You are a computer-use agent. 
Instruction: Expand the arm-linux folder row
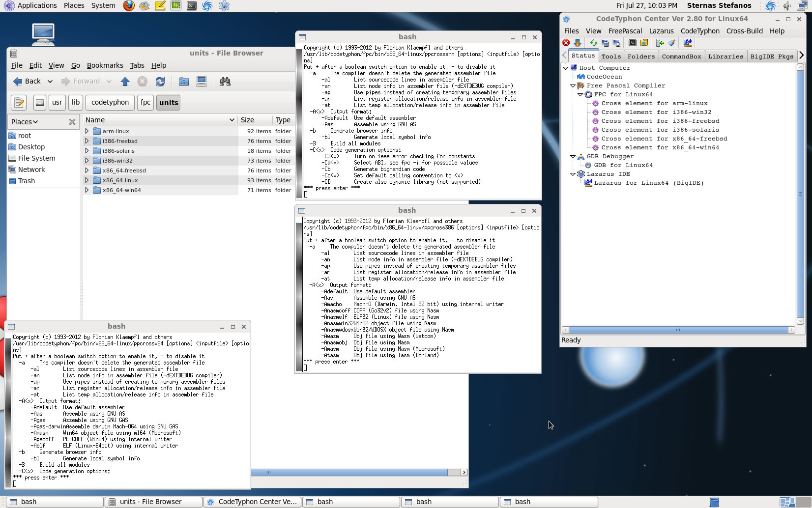(87, 131)
